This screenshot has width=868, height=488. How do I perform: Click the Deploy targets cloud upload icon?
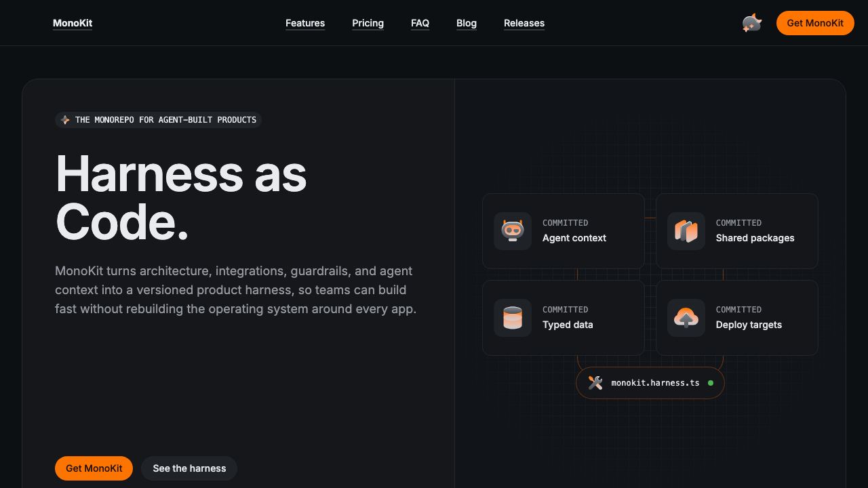pos(686,318)
